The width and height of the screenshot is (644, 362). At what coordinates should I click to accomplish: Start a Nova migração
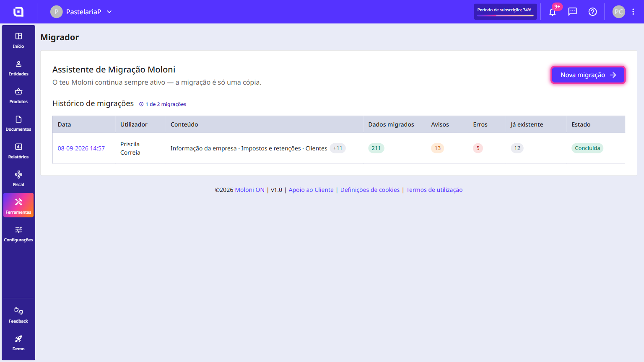click(x=588, y=75)
